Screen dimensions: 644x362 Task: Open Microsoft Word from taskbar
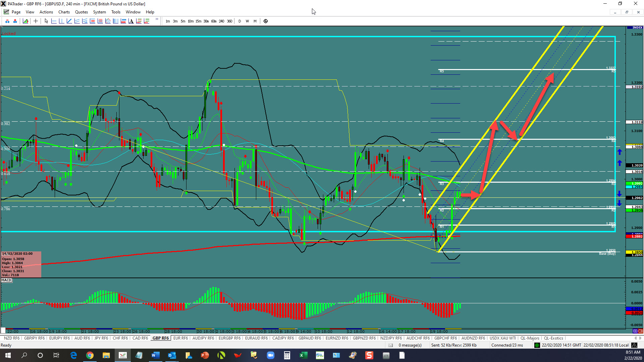click(155, 355)
